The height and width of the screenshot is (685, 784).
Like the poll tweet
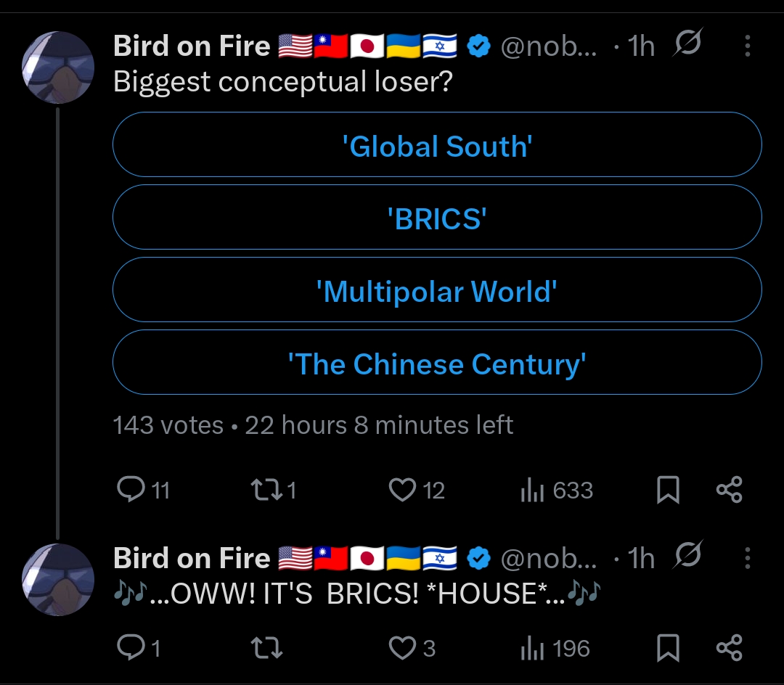tap(402, 491)
